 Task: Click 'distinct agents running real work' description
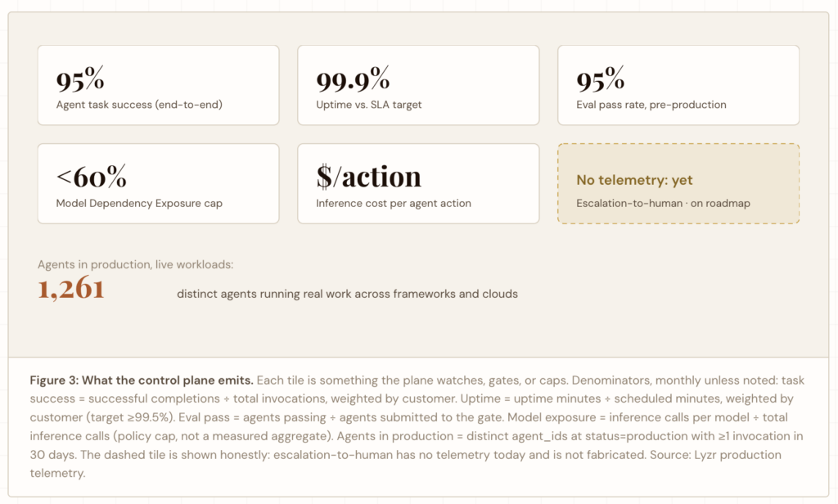(347, 294)
